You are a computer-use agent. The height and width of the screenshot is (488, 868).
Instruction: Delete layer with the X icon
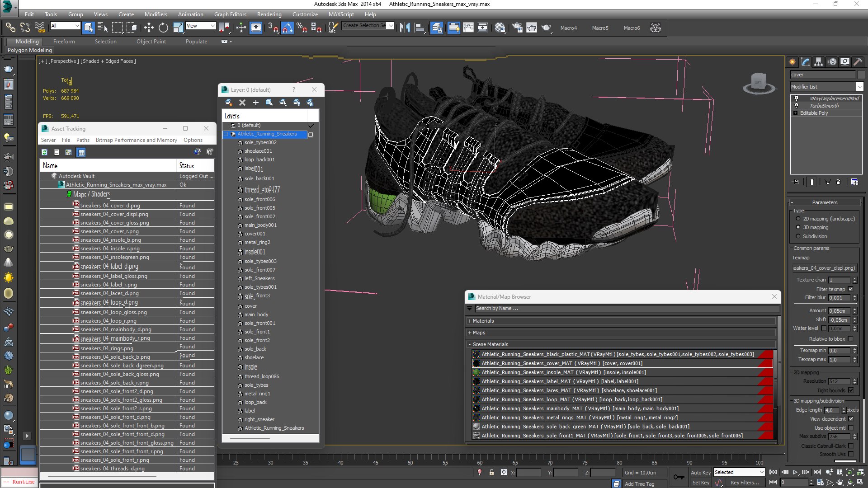[242, 103]
